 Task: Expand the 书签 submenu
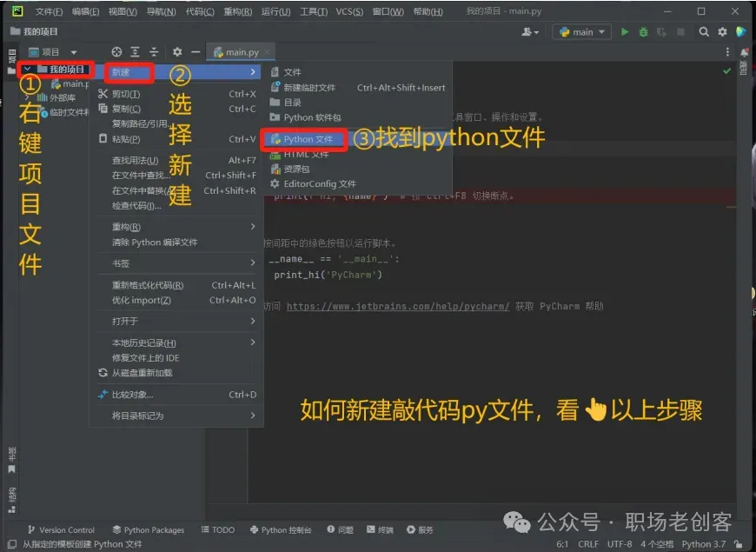coord(176,263)
